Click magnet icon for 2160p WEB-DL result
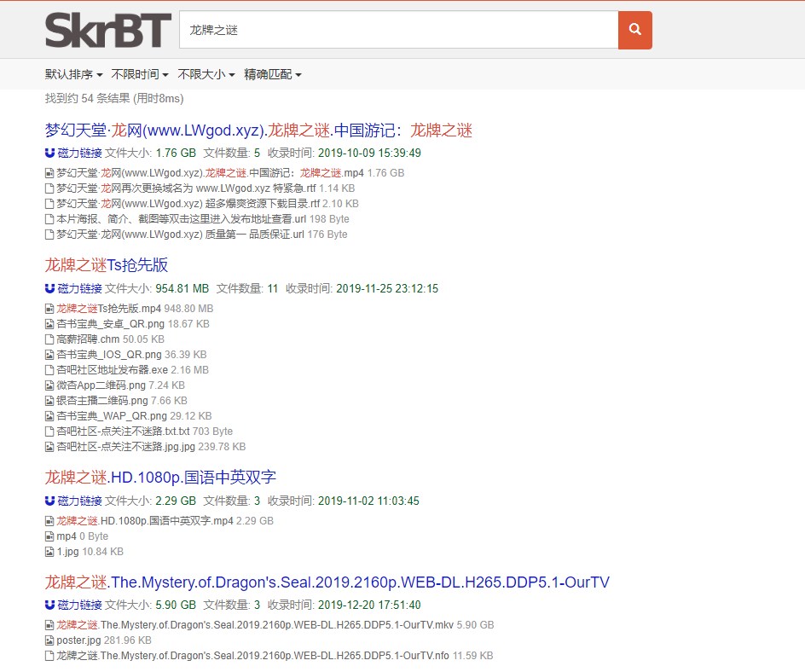The height and width of the screenshot is (672, 805). (x=49, y=605)
